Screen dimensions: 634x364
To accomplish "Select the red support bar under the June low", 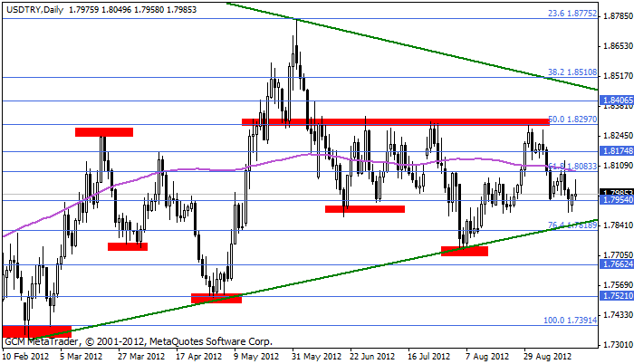I will point(365,209).
